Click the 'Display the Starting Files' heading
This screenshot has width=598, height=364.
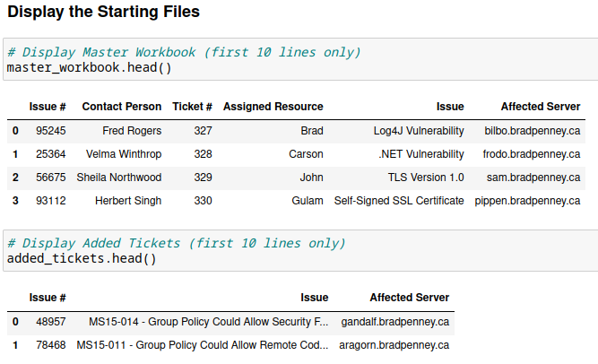click(x=104, y=13)
